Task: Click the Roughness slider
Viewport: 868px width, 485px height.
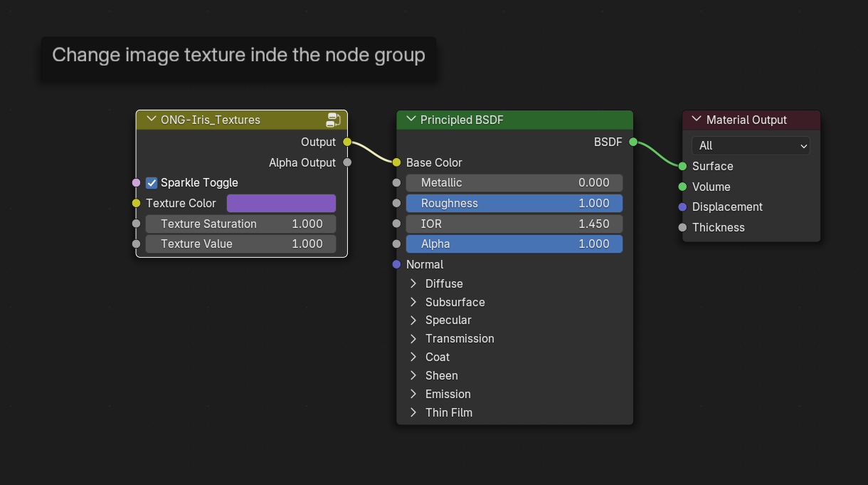Action: [514, 204]
